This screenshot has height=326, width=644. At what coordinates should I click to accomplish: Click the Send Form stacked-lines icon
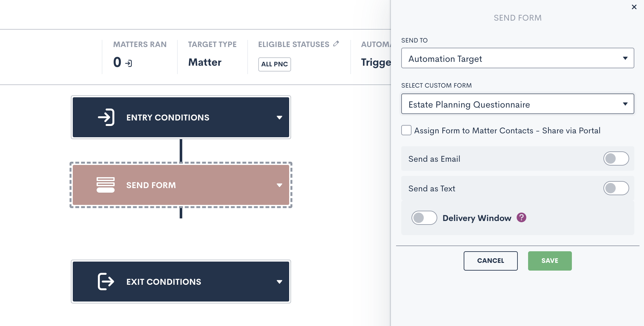[106, 185]
